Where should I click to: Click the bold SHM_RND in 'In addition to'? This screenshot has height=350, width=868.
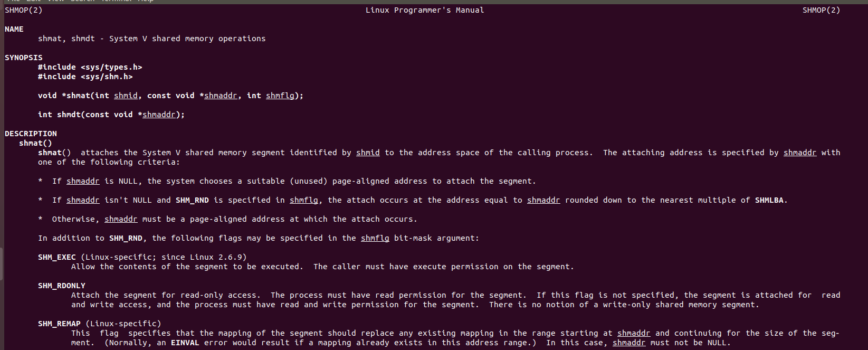(x=126, y=238)
